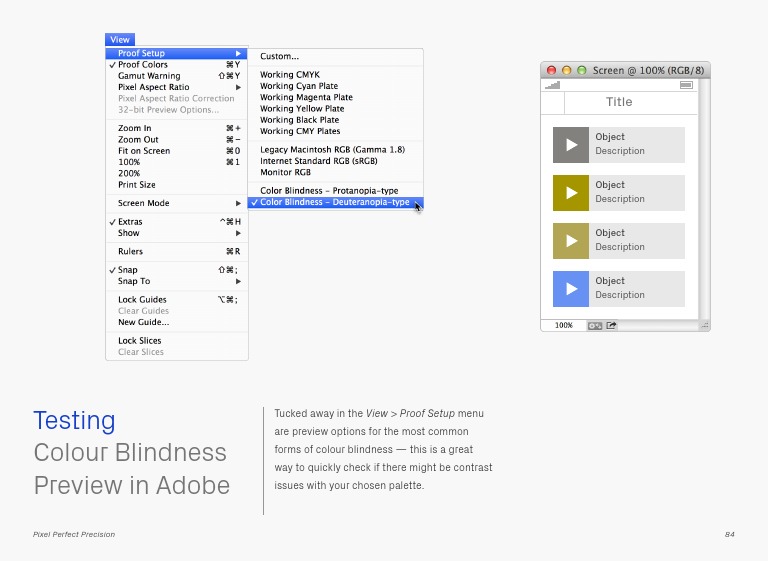The width and height of the screenshot is (768, 561).
Task: Click resize grip at Screen window corner
Action: [x=705, y=325]
